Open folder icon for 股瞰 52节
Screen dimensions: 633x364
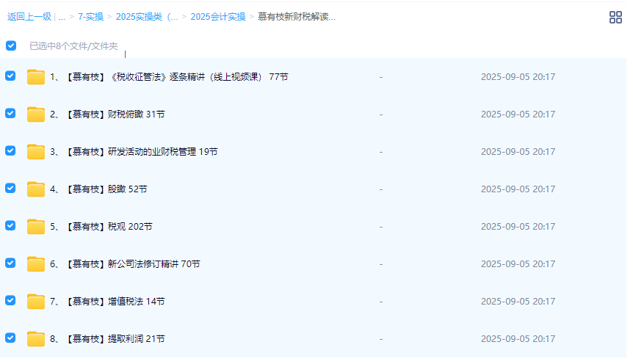click(x=36, y=189)
